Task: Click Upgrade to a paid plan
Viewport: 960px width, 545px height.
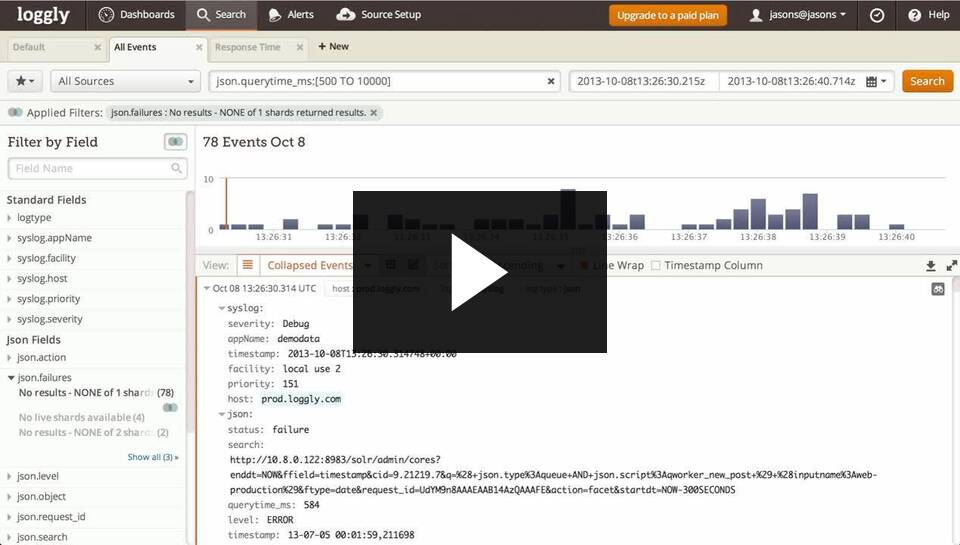Action: click(x=668, y=15)
